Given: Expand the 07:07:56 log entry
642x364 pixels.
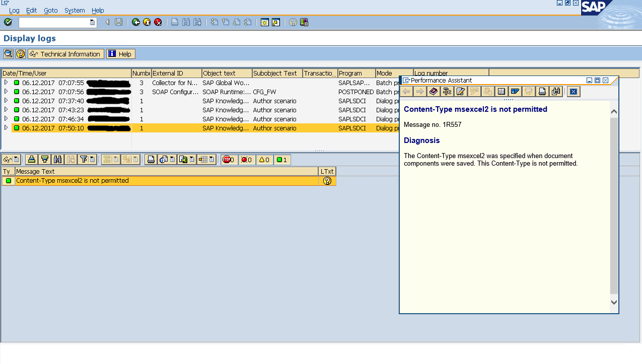Looking at the screenshot, I should pyautogui.click(x=6, y=92).
